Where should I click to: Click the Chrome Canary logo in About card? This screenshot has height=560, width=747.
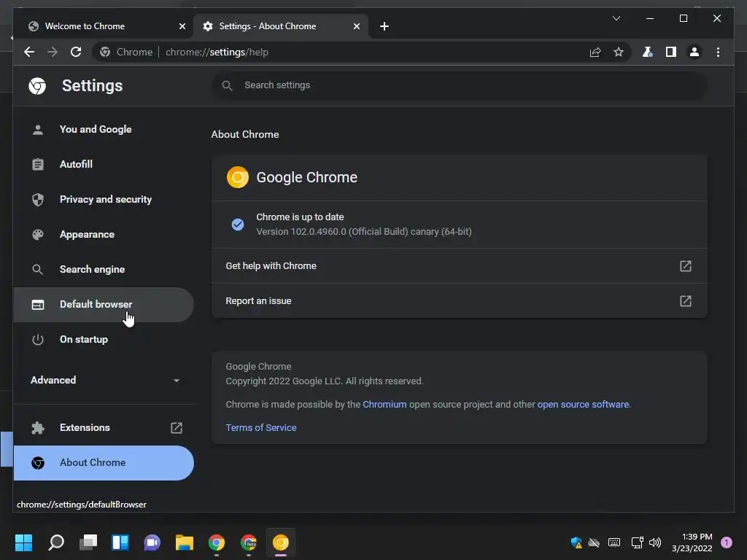point(238,177)
